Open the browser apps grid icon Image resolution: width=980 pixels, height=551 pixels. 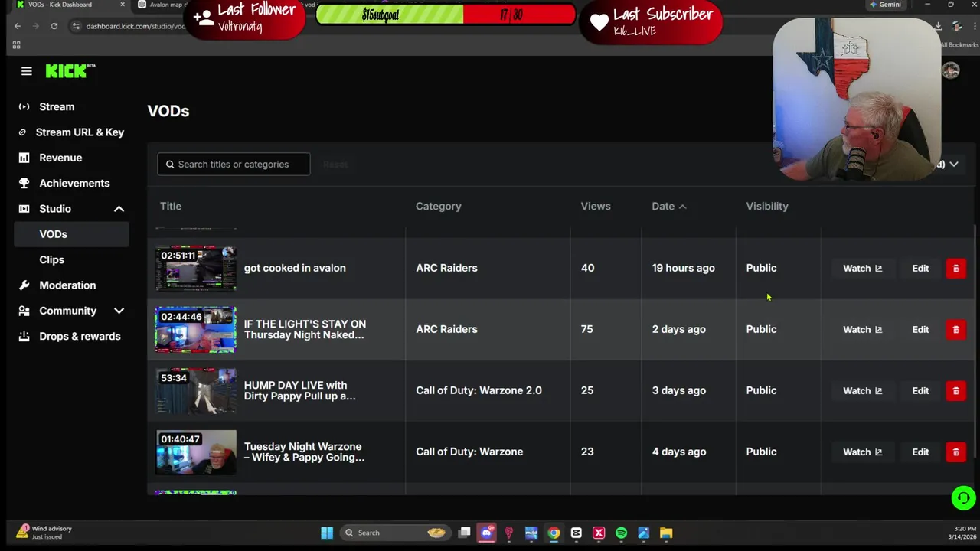click(16, 45)
